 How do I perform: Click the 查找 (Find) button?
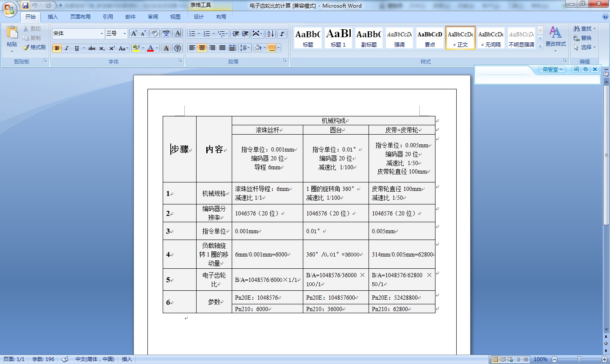click(584, 28)
